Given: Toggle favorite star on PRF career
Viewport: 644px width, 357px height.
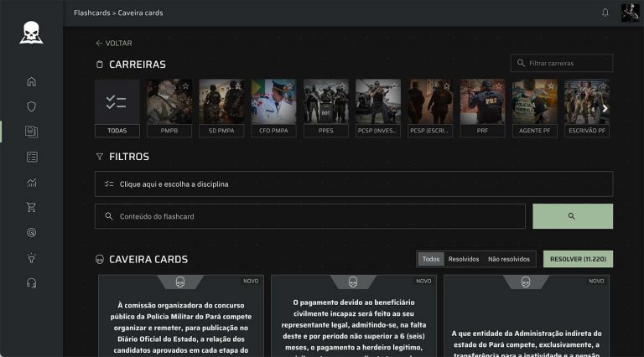Looking at the screenshot, I should 498,86.
